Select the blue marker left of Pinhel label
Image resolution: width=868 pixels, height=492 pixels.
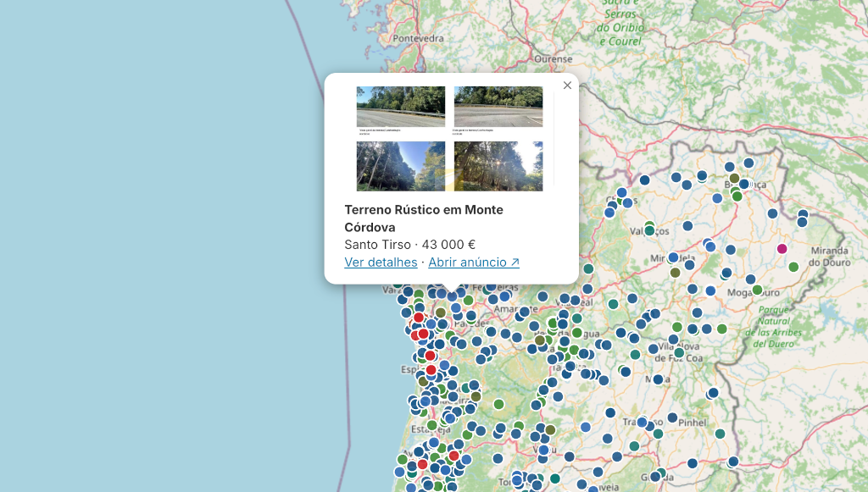point(672,418)
